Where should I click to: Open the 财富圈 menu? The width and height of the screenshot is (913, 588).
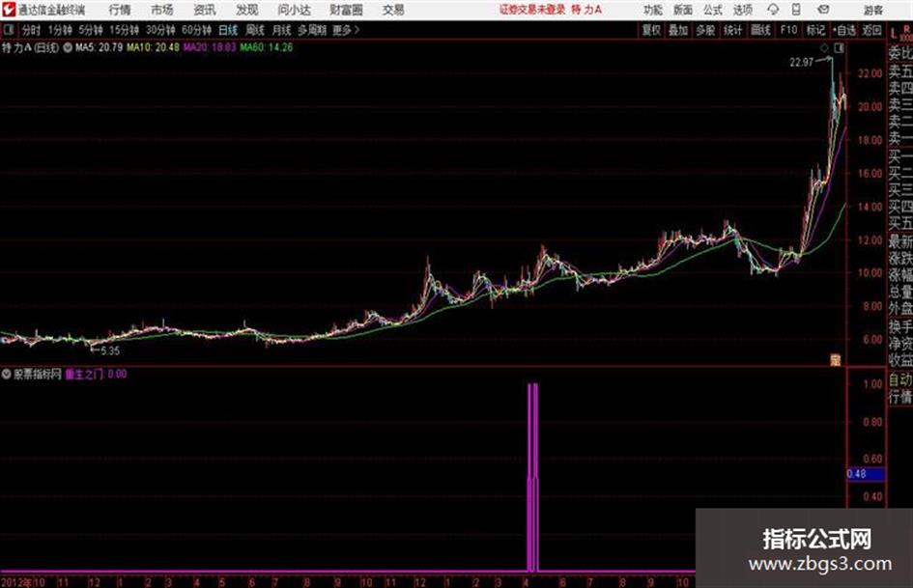(346, 10)
